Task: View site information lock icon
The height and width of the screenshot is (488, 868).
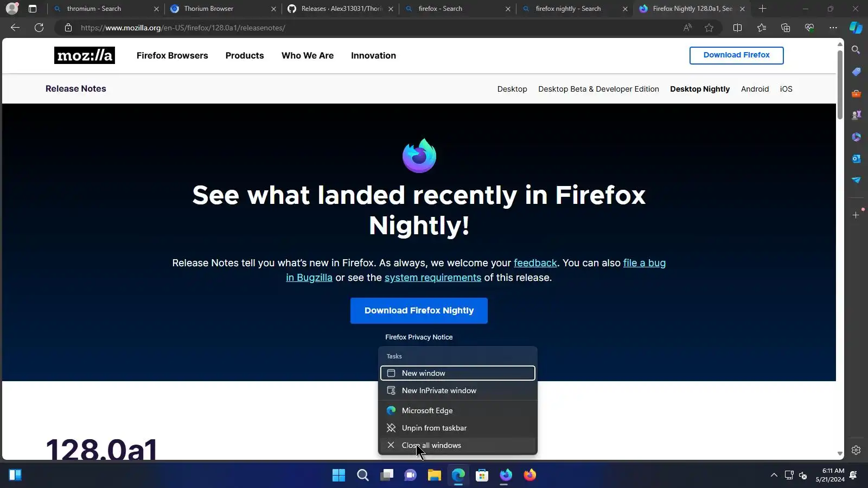Action: [x=68, y=28]
